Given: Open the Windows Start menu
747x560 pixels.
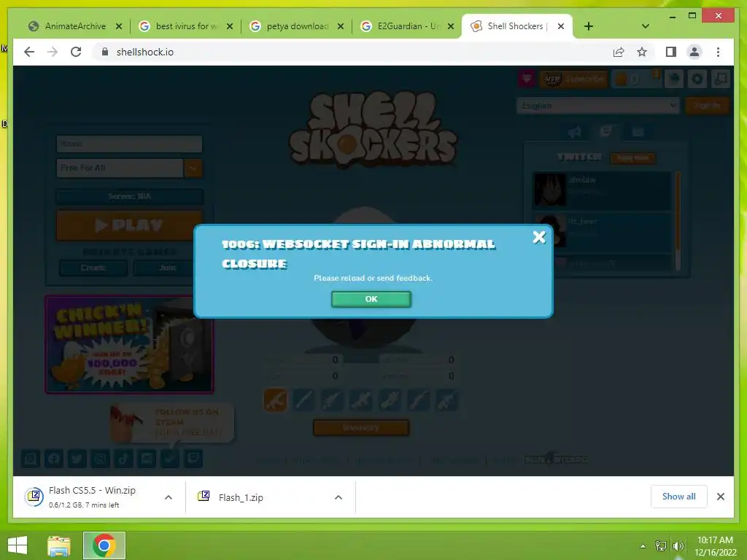Looking at the screenshot, I should click(x=18, y=545).
